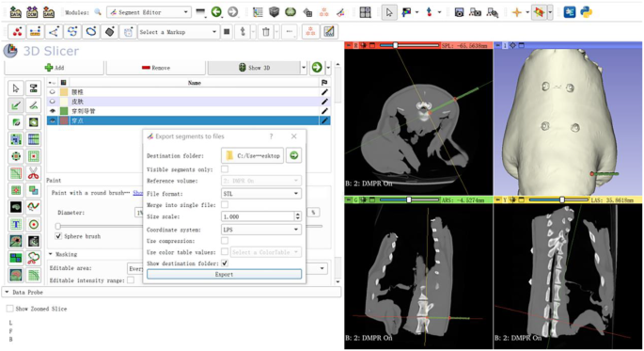Open the Editable area dropdown arrow
This screenshot has height=351, width=644.
tap(322, 268)
